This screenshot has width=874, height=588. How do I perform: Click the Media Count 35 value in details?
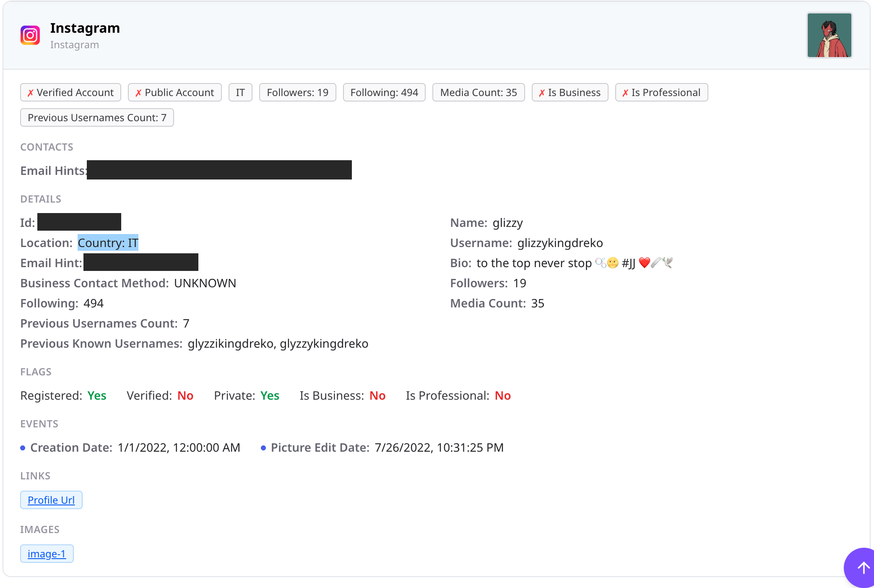pos(538,303)
